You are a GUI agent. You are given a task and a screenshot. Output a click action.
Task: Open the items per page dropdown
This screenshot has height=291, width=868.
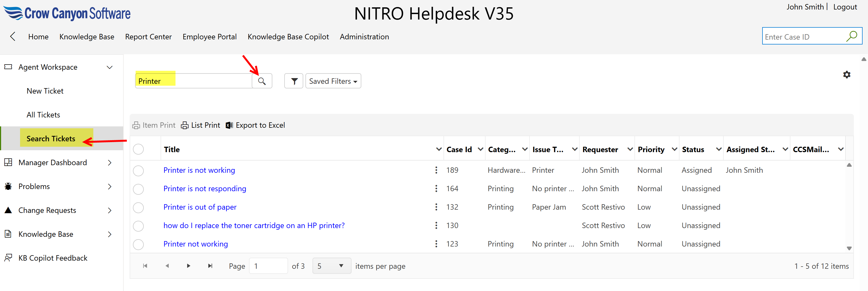pyautogui.click(x=331, y=266)
